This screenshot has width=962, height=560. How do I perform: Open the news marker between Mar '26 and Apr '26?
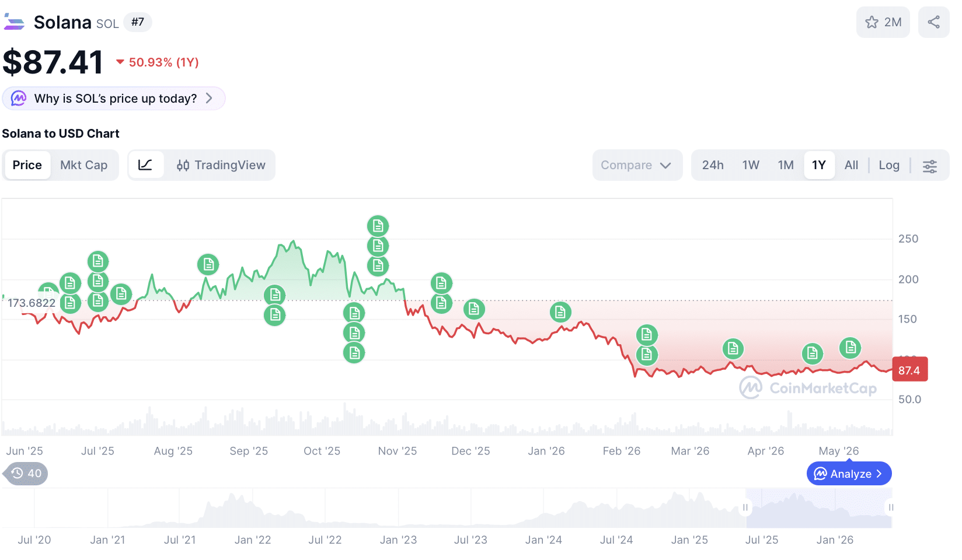[733, 349]
